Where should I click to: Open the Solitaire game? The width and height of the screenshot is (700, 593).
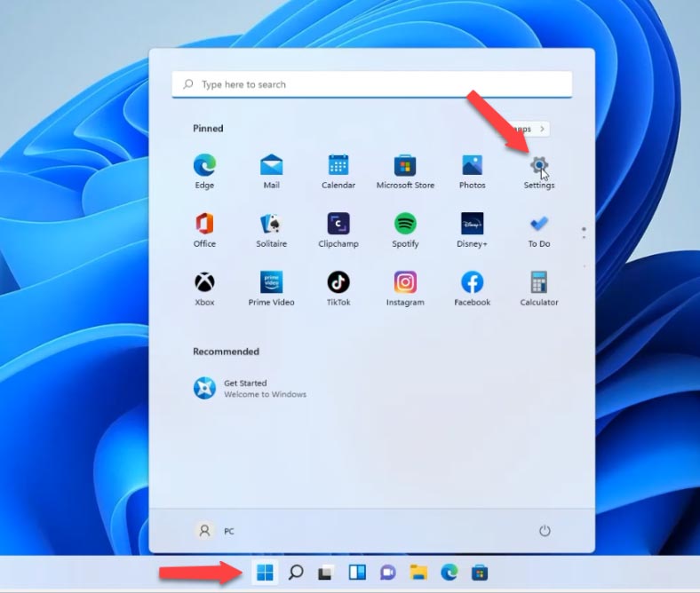272,230
